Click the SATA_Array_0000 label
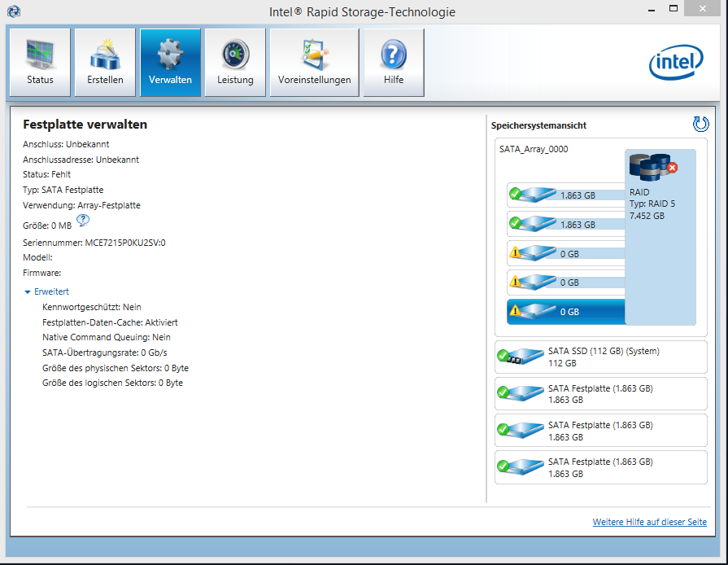 (534, 149)
